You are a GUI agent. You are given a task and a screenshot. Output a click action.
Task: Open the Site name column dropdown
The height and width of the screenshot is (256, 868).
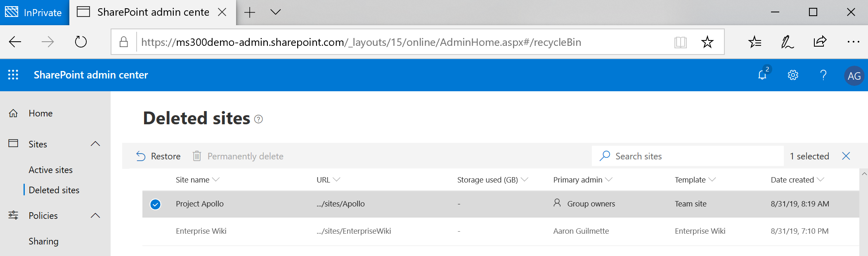coord(215,180)
